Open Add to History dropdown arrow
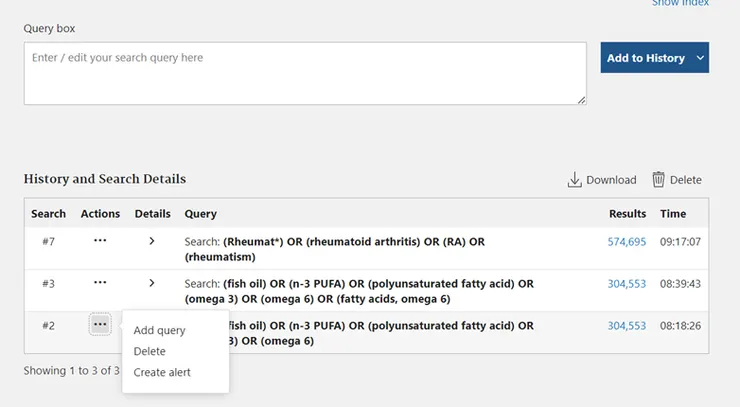This screenshot has height=407, width=740. point(700,58)
